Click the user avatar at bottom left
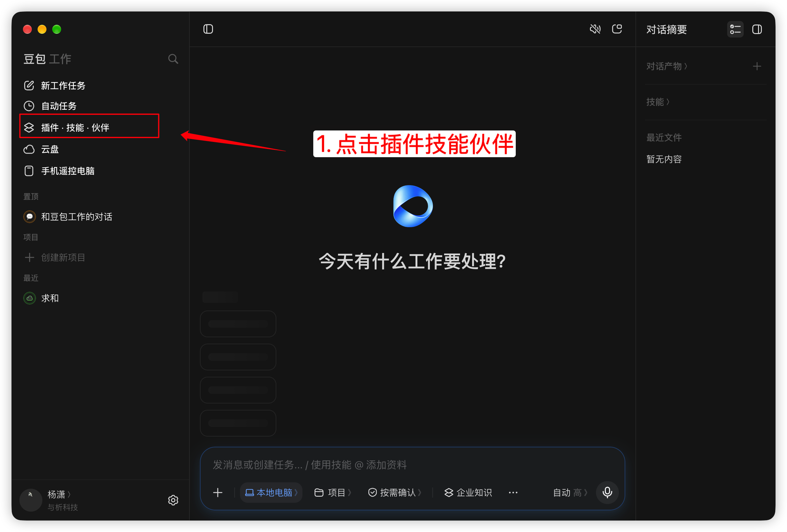 point(31,500)
